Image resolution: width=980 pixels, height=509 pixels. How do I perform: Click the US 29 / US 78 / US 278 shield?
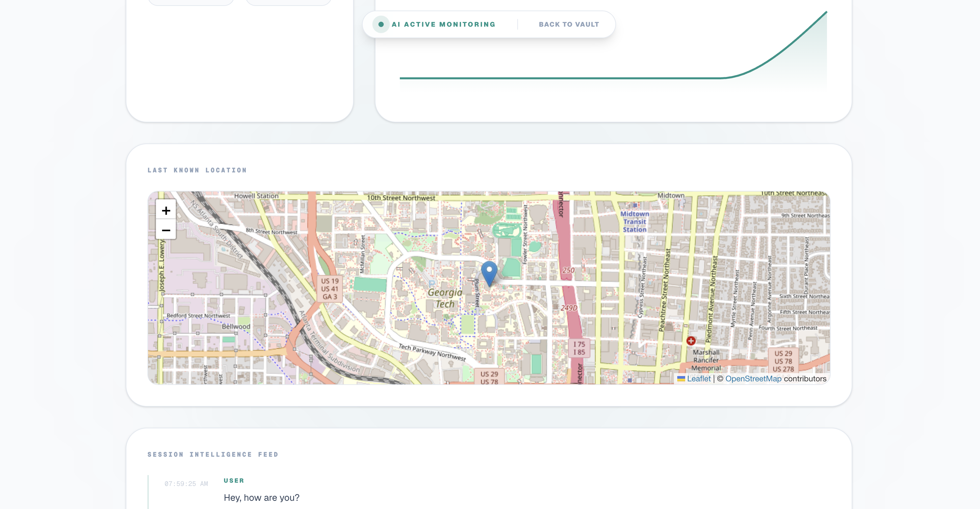(783, 361)
